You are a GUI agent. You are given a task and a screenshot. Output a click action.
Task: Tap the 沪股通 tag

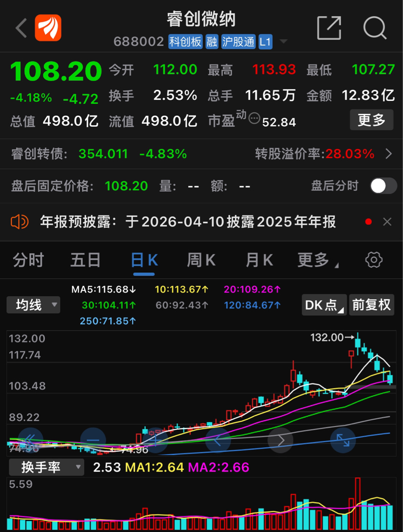238,42
